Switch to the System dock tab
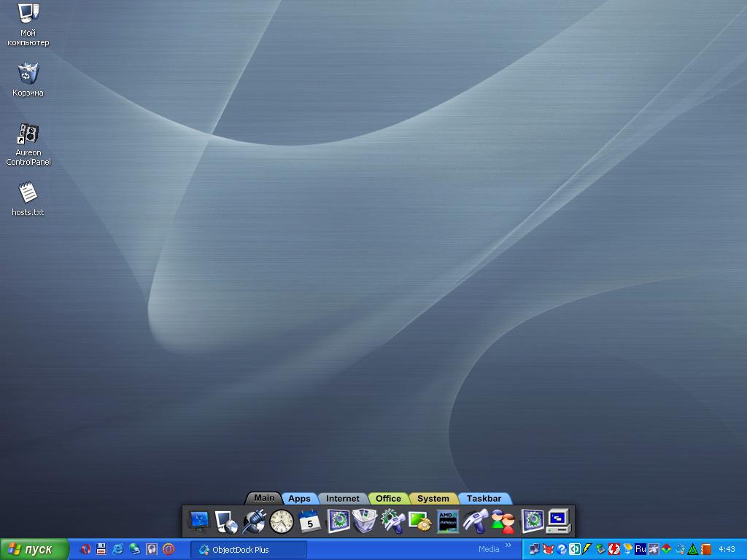Image resolution: width=747 pixels, height=560 pixels. point(433,499)
